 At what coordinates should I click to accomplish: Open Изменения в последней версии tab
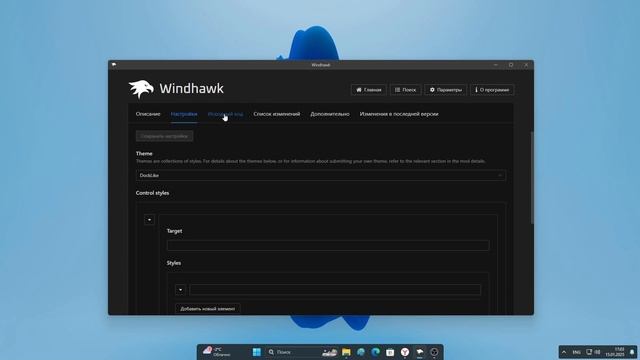click(x=399, y=114)
